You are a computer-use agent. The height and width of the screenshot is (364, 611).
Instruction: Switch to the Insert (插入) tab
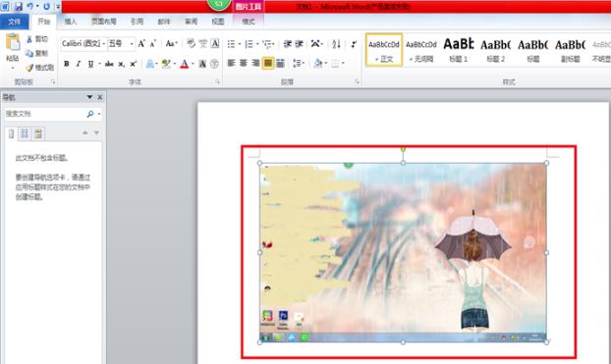(x=71, y=22)
